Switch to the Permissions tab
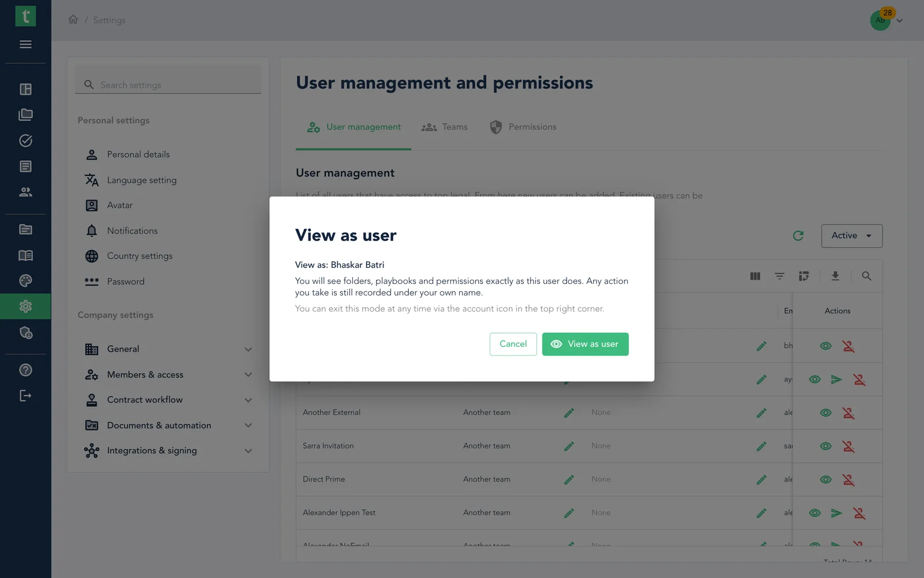Image resolution: width=924 pixels, height=578 pixels. tap(523, 127)
